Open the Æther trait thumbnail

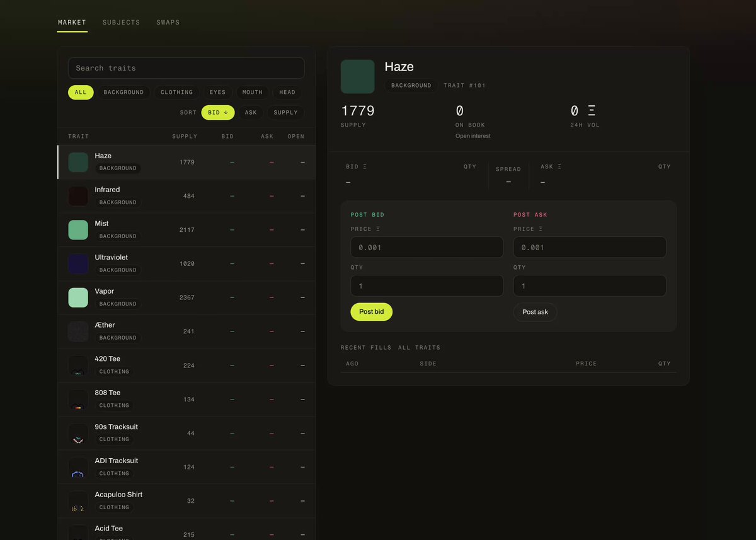coord(78,331)
